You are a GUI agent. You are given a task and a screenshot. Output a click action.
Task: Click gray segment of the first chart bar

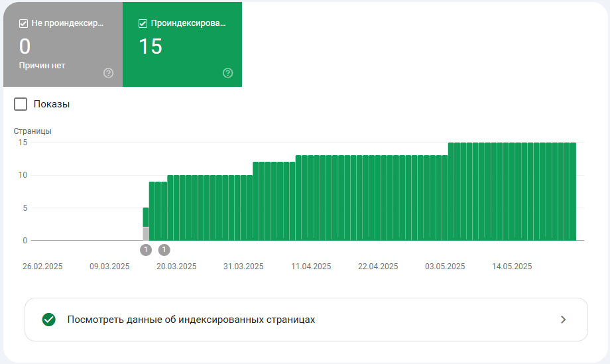(146, 233)
